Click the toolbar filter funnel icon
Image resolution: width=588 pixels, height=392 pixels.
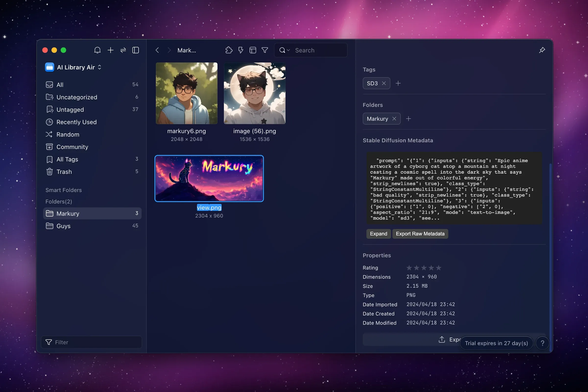(265, 50)
